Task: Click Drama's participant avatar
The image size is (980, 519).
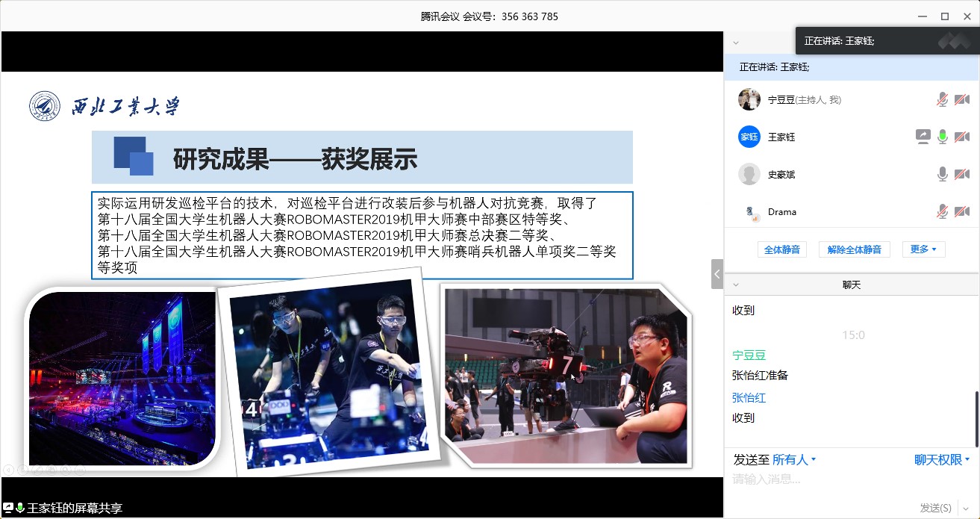Action: coord(749,212)
